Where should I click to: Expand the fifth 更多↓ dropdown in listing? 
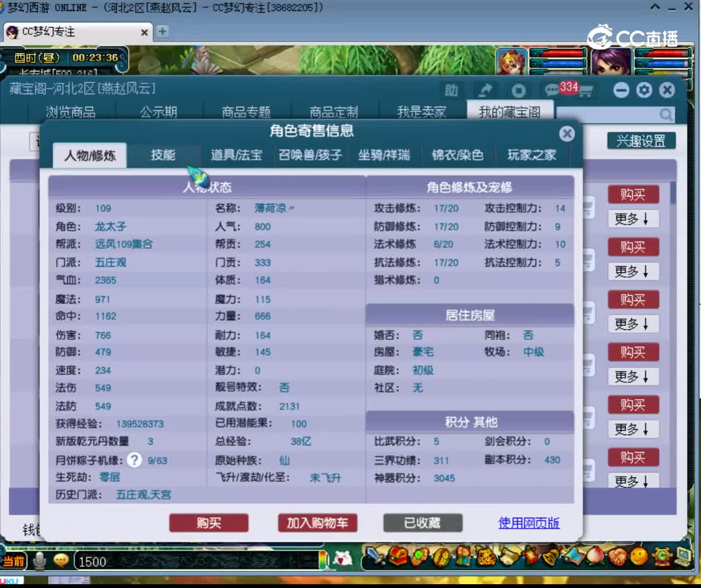coord(633,429)
